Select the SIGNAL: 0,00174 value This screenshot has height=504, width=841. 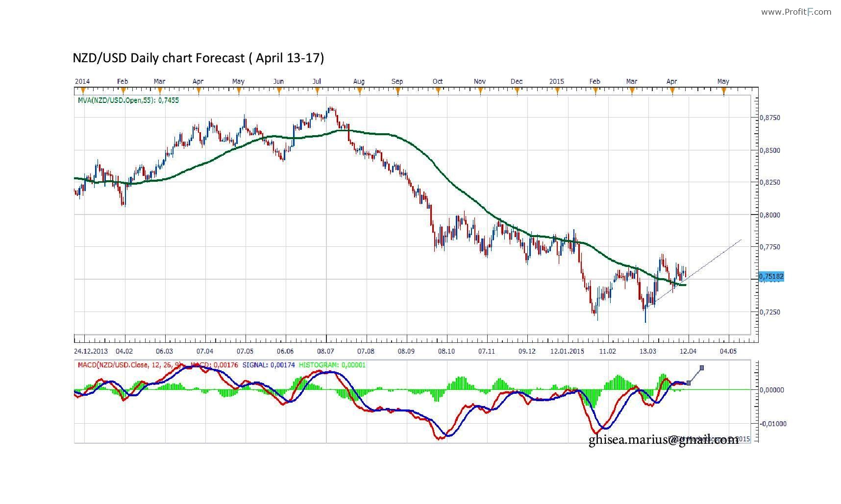coord(269,365)
